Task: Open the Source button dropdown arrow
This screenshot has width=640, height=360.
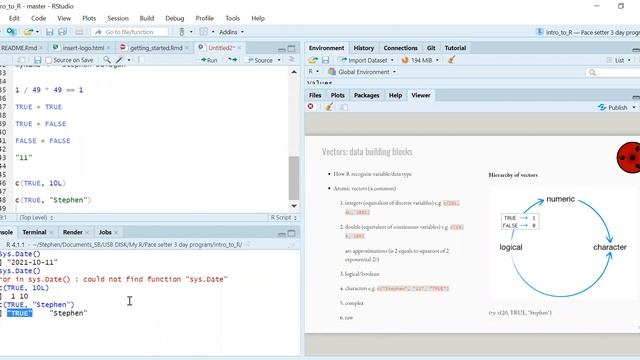Action: (x=279, y=60)
